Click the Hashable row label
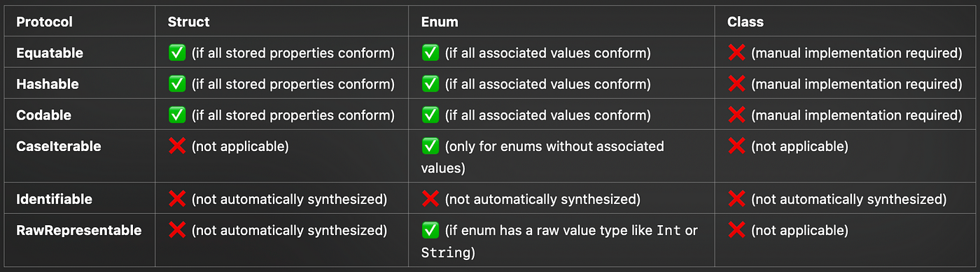Screen dimensions: 980x272 point(48,84)
